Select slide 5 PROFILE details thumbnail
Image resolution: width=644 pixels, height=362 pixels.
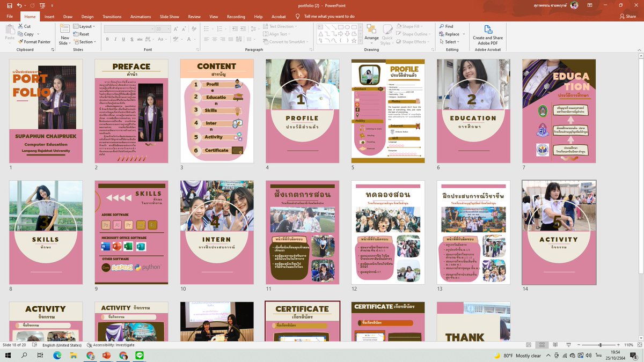pyautogui.click(x=388, y=111)
